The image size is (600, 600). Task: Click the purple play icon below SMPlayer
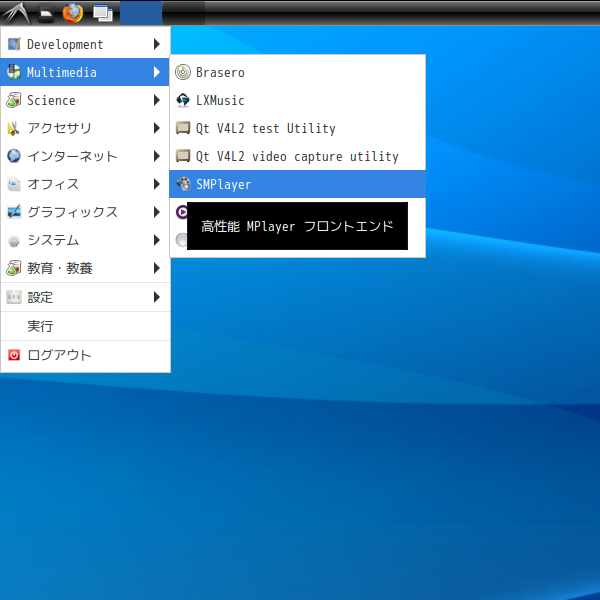pos(181,212)
